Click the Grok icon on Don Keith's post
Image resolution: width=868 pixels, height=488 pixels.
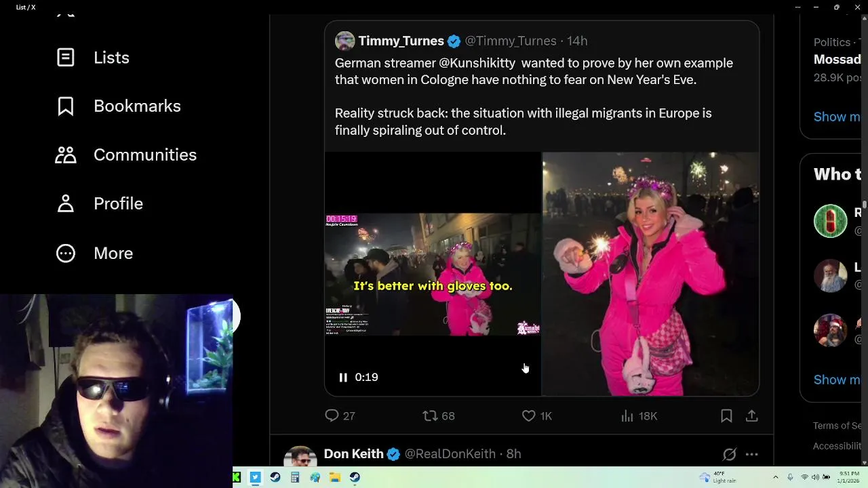pyautogui.click(x=729, y=454)
